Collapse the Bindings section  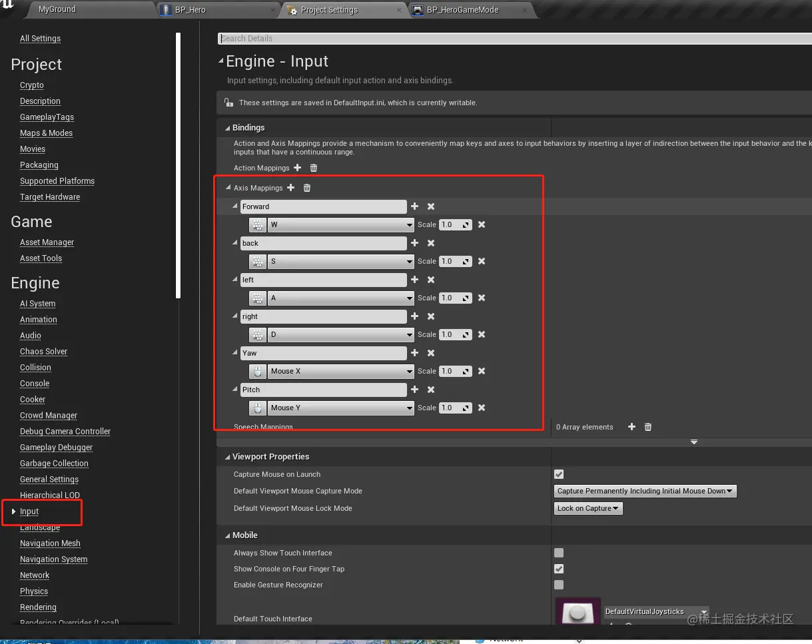pos(227,128)
